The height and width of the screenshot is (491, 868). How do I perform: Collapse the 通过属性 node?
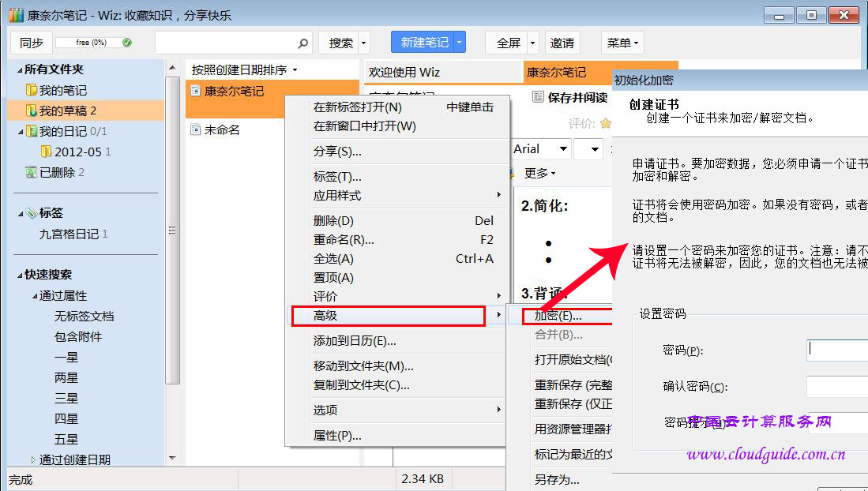click(35, 296)
